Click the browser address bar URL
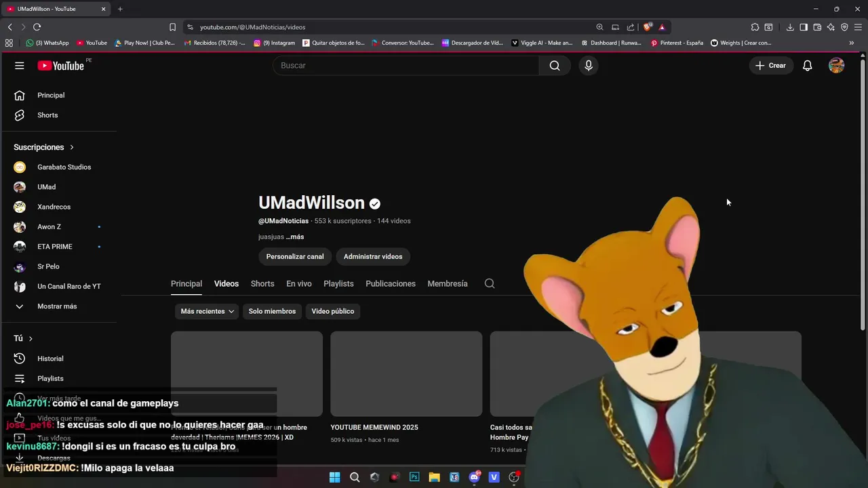This screenshot has width=868, height=488. click(x=253, y=27)
